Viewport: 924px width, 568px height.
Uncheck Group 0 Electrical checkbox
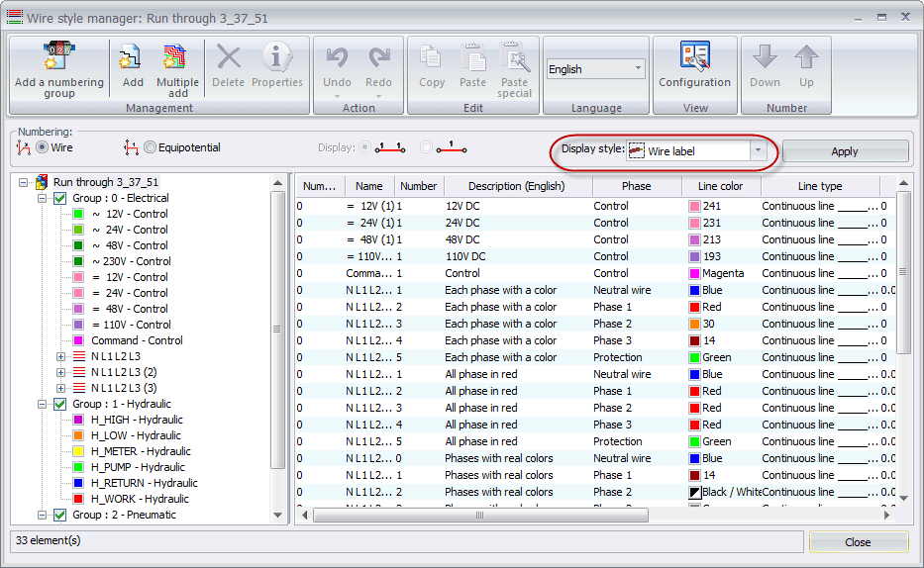click(x=60, y=198)
